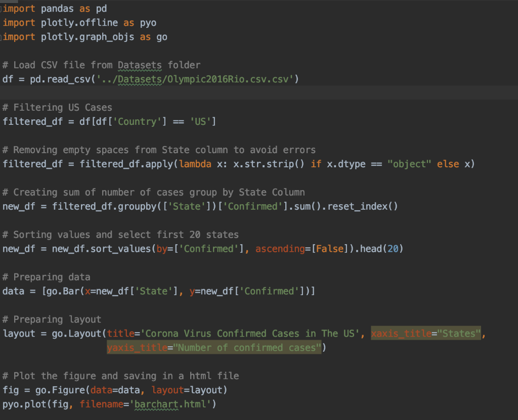
Task: Click the 'go.Layout' constructor
Action: (x=76, y=334)
